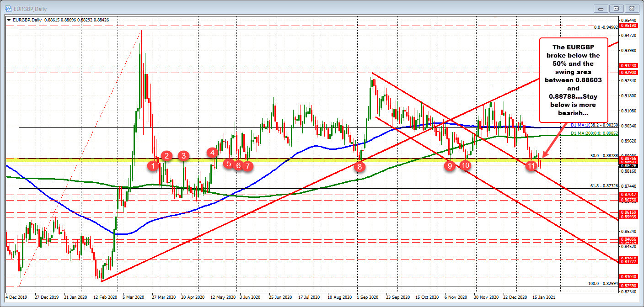This screenshot has height=307, width=644.
Task: Click the 0.89620 price axis value
Action: coord(628,141)
